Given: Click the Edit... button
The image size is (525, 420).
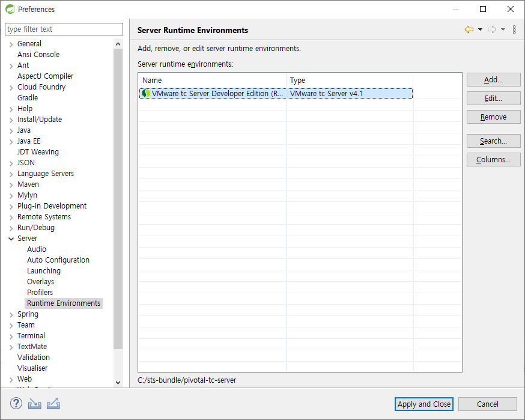Looking at the screenshot, I should [494, 99].
